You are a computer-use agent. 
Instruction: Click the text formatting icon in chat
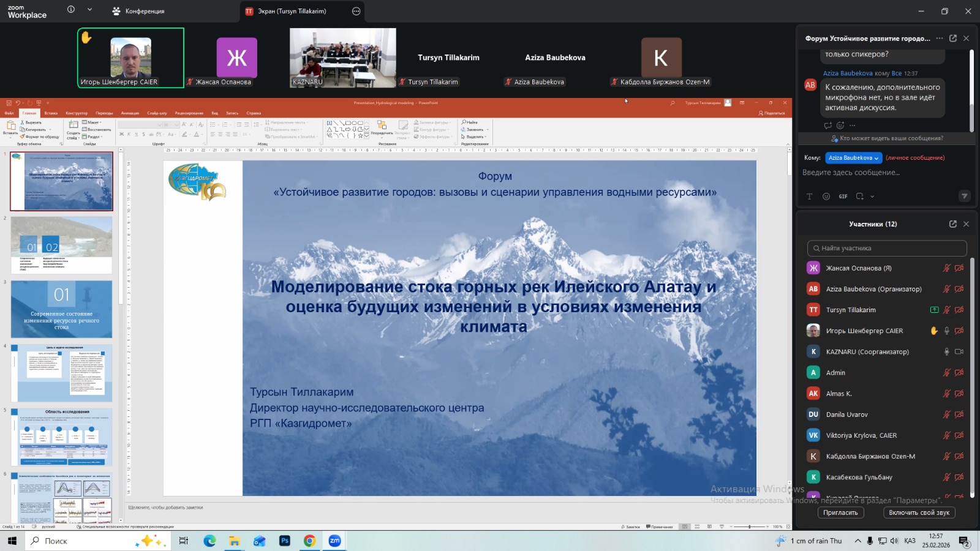tap(809, 197)
